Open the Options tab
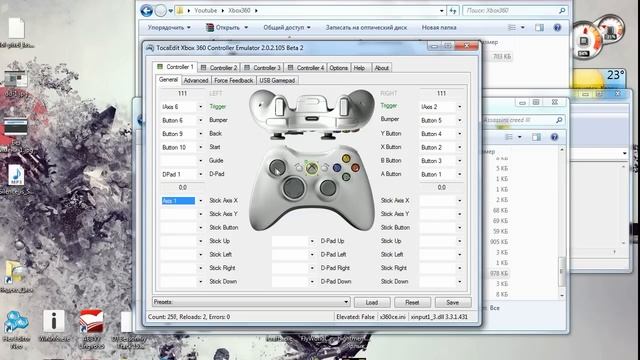The width and height of the screenshot is (640, 360). pos(338,68)
